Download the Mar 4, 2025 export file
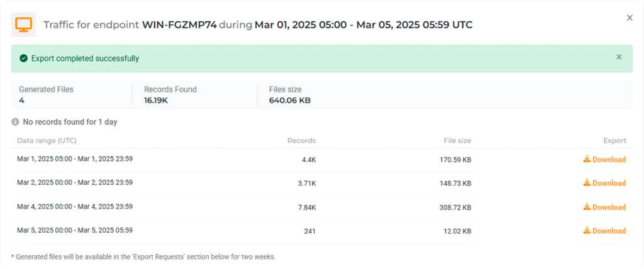Viewport: 644px width, 269px height. (604, 207)
